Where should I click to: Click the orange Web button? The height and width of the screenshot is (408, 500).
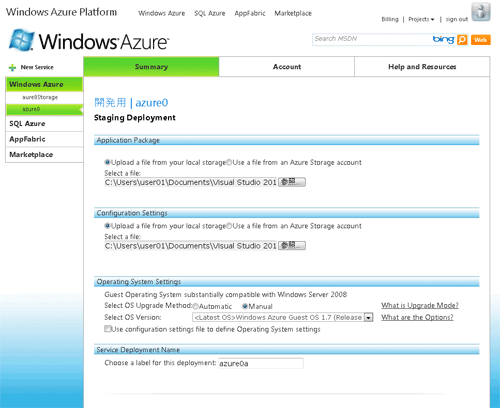pyautogui.click(x=481, y=40)
